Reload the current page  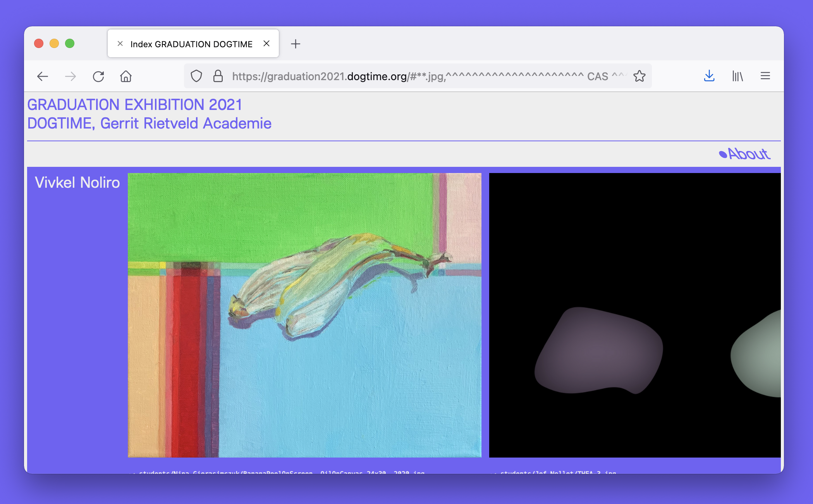[98, 76]
